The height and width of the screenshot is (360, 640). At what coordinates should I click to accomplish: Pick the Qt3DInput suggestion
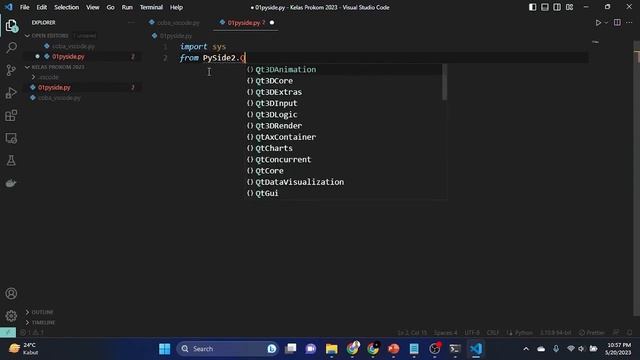tap(343, 103)
